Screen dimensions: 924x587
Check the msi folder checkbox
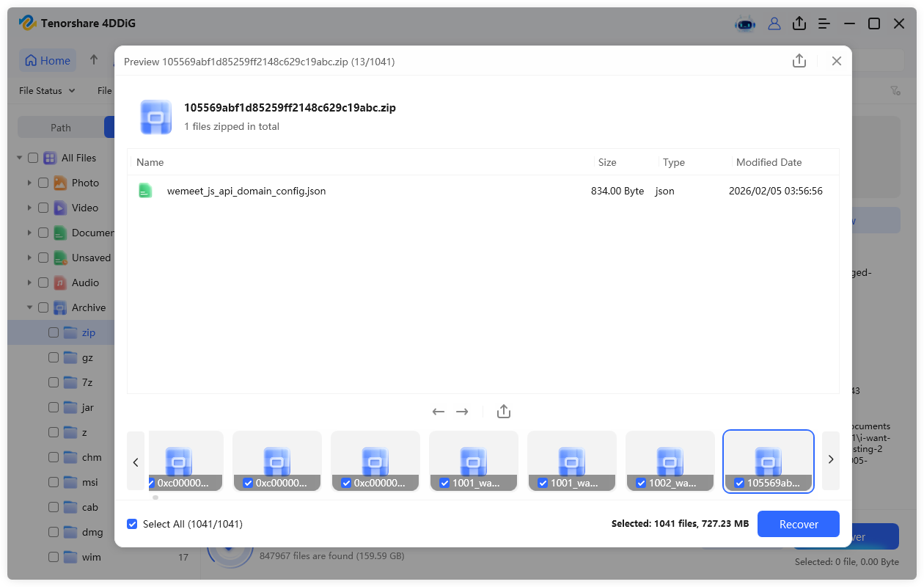54,482
